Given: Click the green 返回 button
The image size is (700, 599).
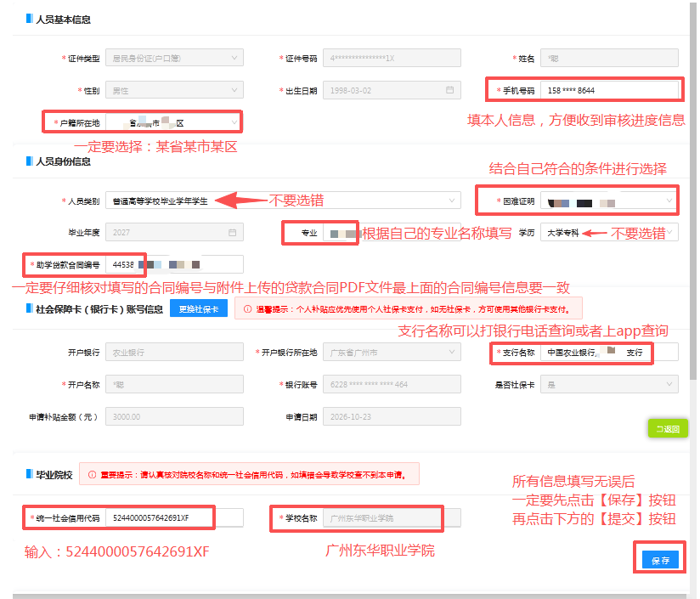Looking at the screenshot, I should pyautogui.click(x=668, y=428).
